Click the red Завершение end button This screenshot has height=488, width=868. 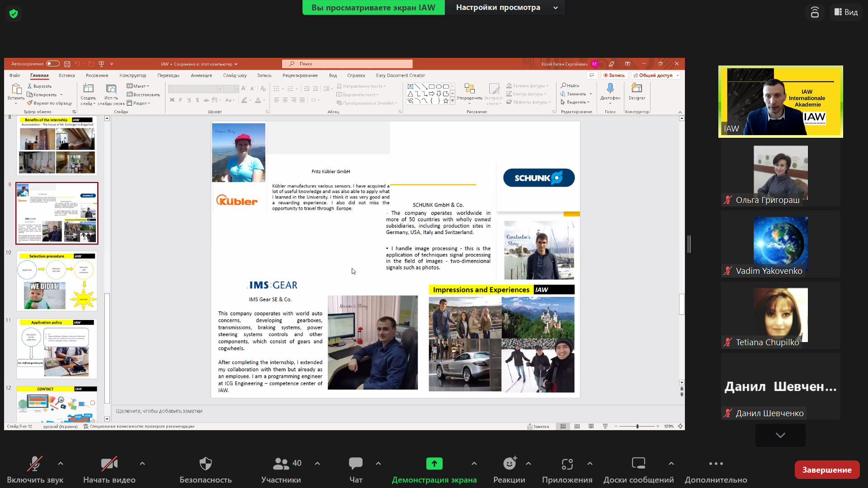click(827, 470)
